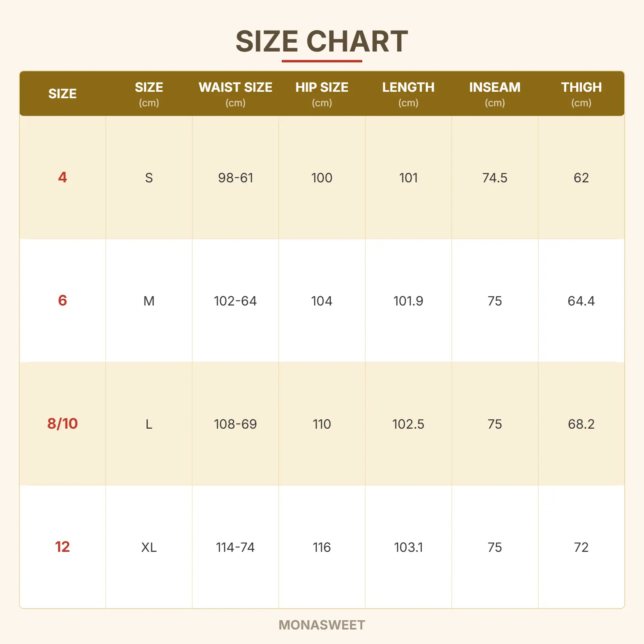Select hip size value 104
644x644 pixels.
click(322, 301)
